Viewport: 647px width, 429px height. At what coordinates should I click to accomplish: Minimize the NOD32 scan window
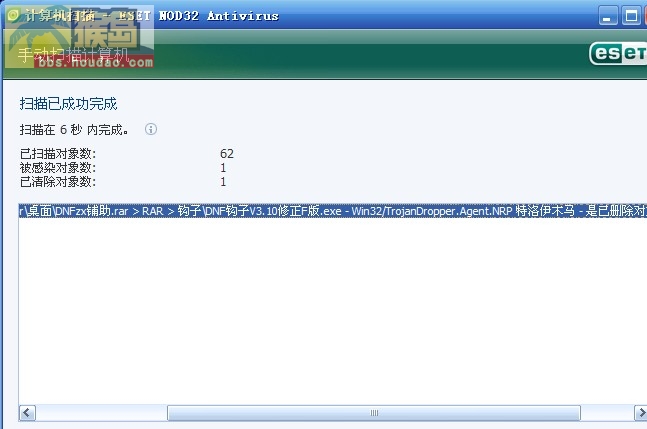(x=608, y=16)
